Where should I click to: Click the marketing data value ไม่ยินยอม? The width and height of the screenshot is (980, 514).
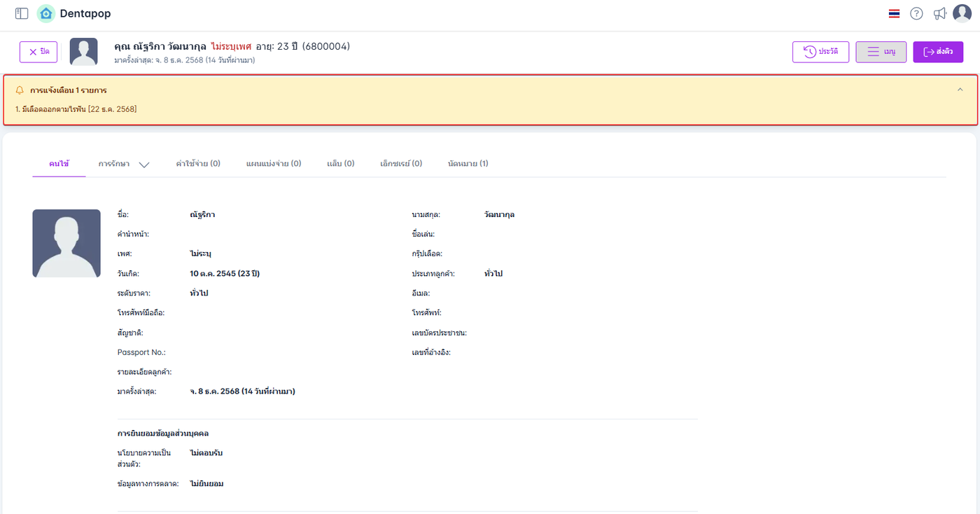[206, 484]
